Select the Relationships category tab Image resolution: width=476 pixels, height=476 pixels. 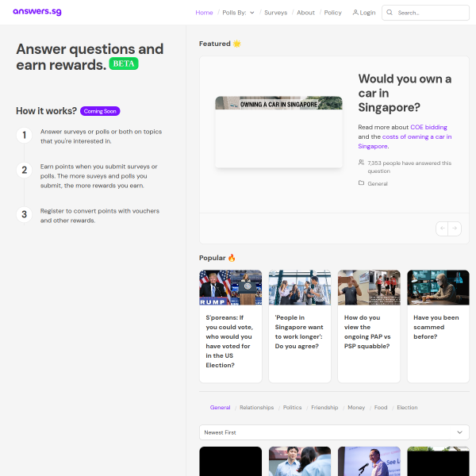256,408
